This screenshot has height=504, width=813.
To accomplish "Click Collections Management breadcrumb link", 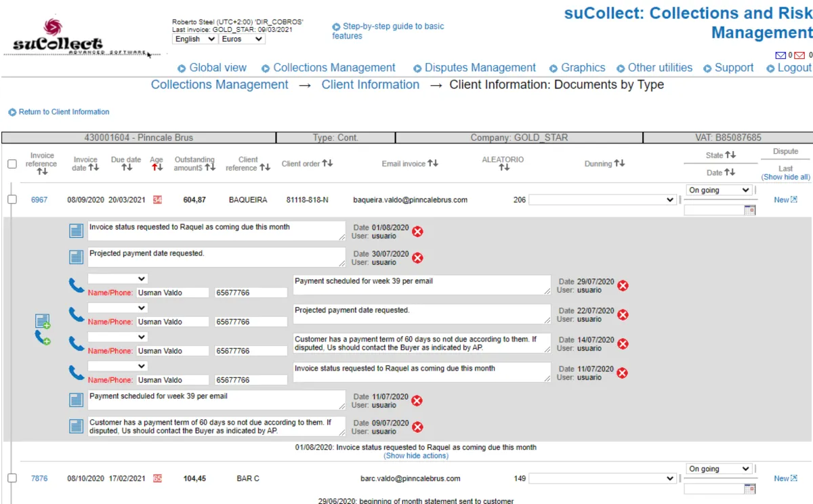I will click(x=220, y=85).
